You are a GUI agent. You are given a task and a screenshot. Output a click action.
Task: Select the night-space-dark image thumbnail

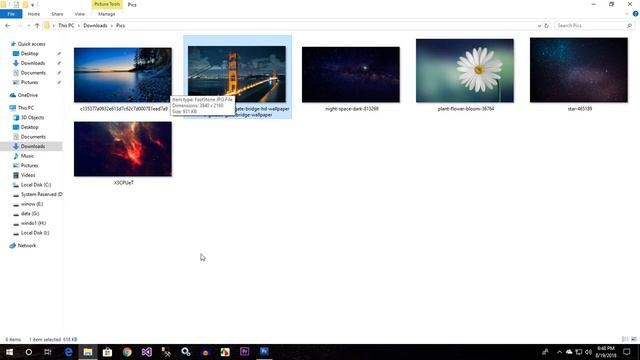[351, 75]
